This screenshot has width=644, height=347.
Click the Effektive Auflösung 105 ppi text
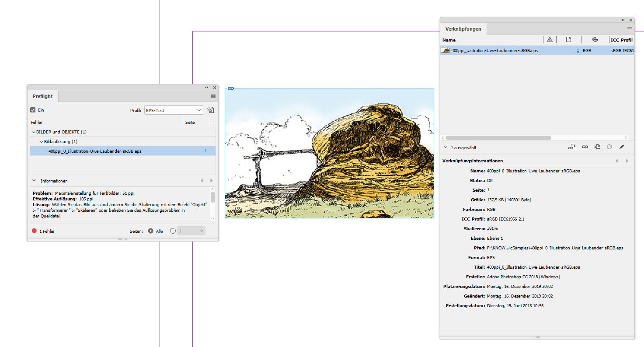(63, 199)
